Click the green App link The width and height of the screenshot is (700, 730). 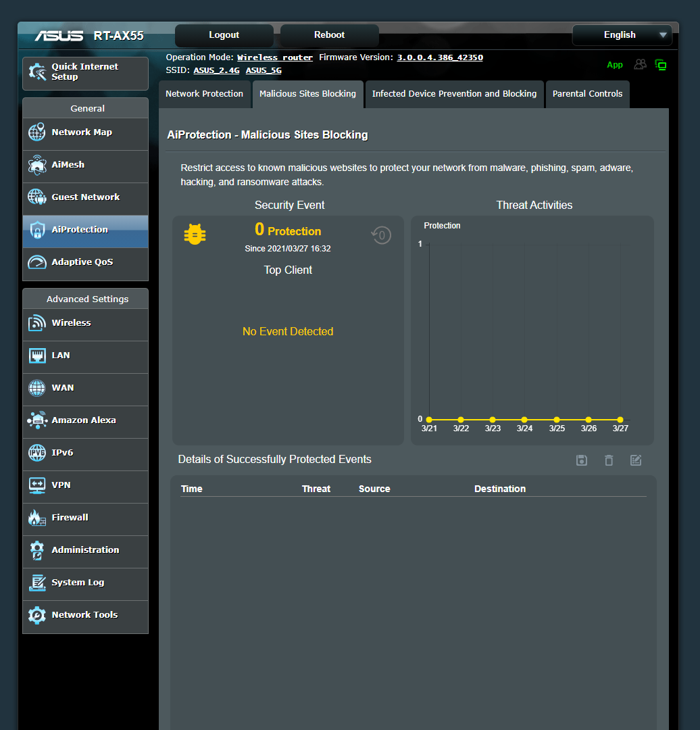point(614,65)
